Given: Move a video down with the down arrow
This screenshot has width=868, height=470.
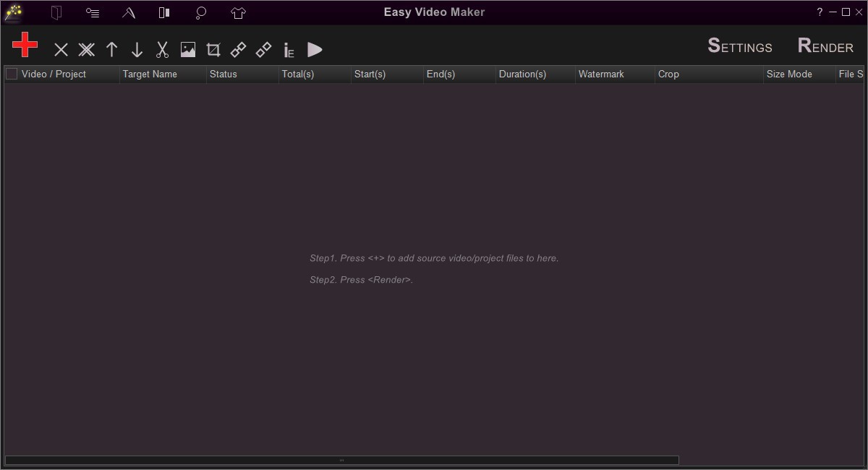Looking at the screenshot, I should [137, 49].
